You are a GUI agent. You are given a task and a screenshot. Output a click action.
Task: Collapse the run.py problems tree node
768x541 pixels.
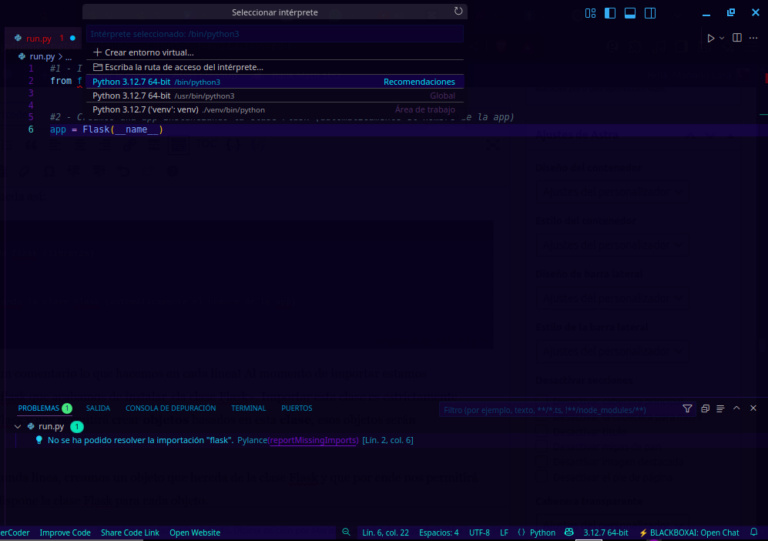pyautogui.click(x=19, y=426)
